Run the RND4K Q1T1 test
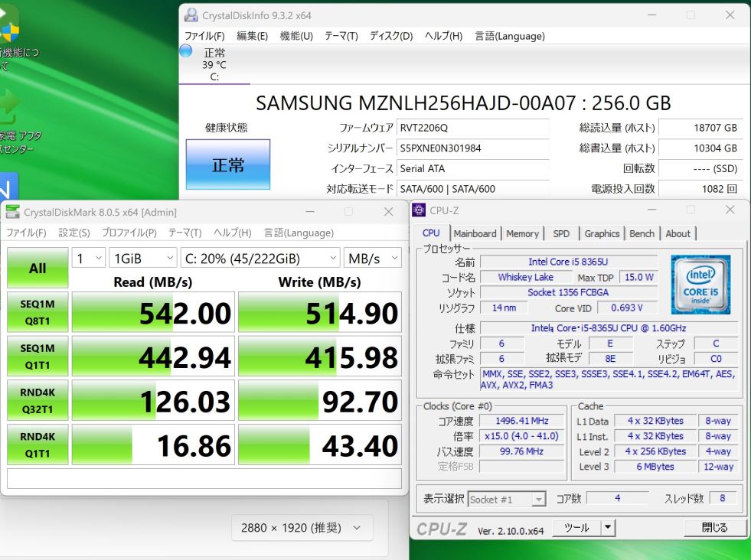 click(x=38, y=444)
